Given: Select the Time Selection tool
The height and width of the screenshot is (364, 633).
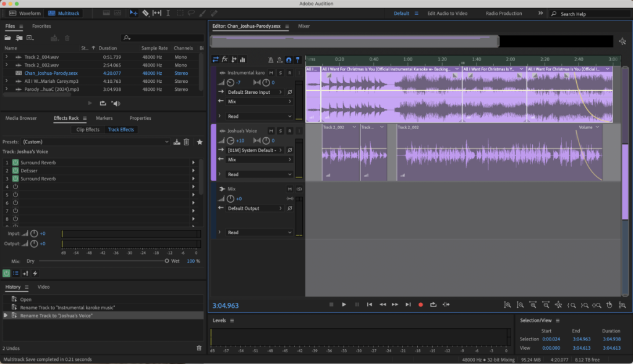Looking at the screenshot, I should pos(168,14).
